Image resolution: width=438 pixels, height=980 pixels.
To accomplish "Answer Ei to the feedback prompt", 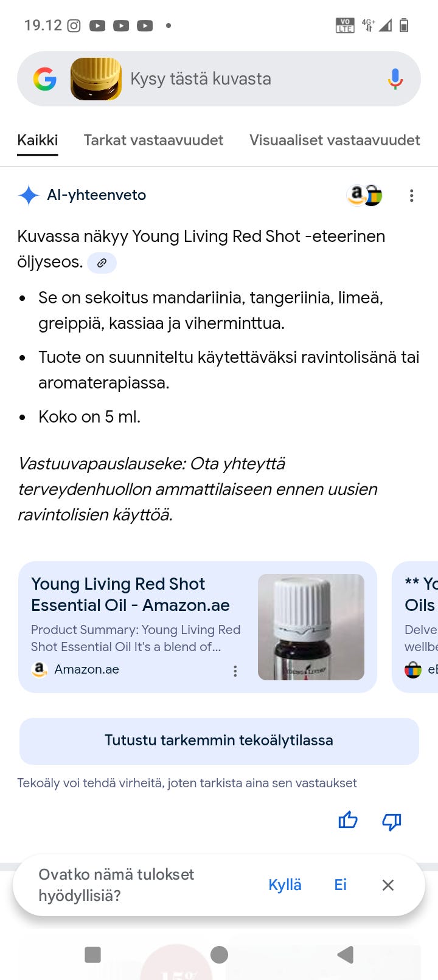I will [341, 885].
